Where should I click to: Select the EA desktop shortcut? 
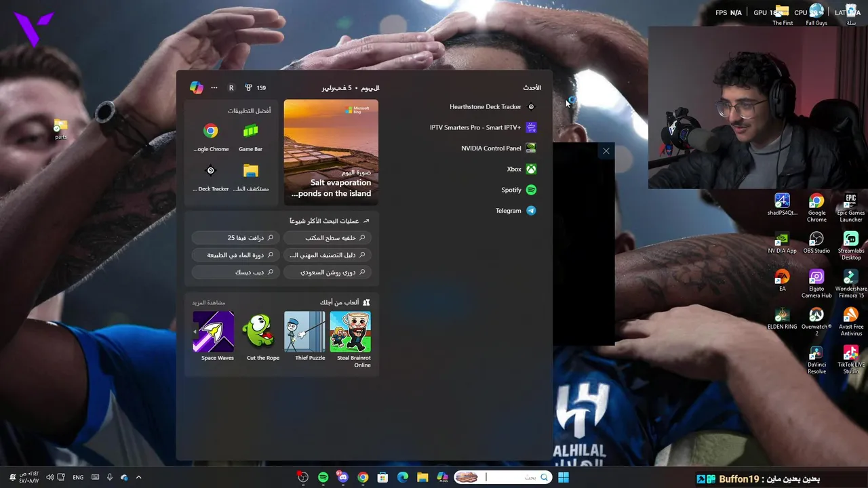tap(783, 281)
